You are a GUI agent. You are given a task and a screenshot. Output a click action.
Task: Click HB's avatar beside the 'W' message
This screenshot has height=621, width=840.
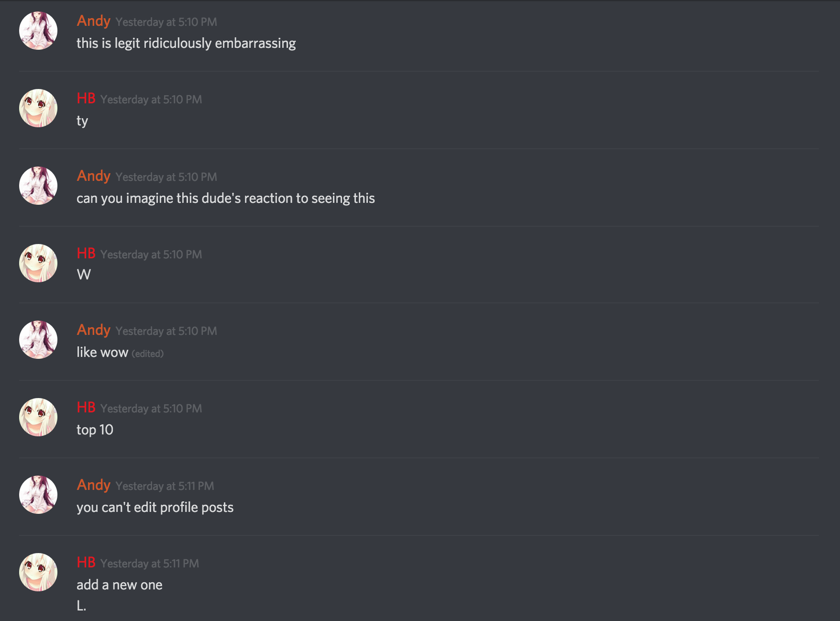click(x=38, y=263)
